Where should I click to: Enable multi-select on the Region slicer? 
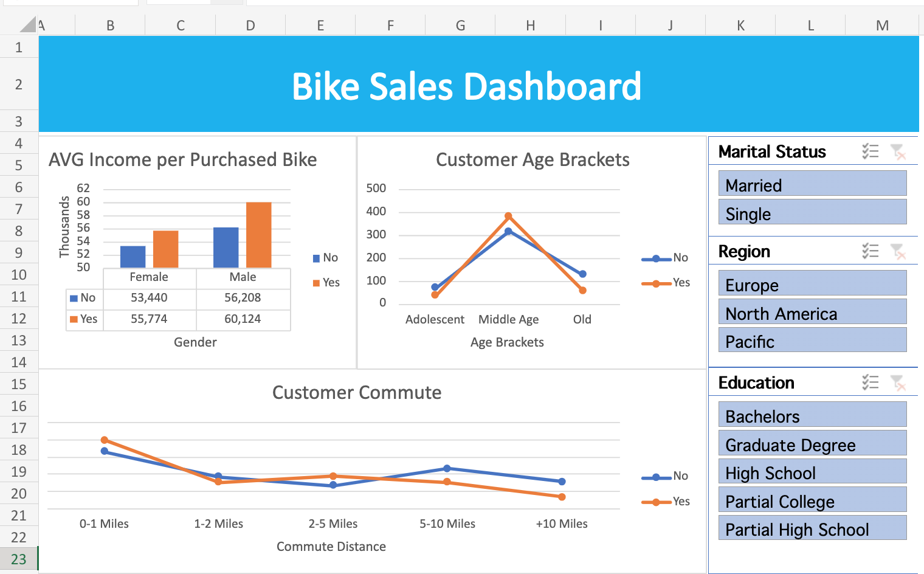click(871, 251)
